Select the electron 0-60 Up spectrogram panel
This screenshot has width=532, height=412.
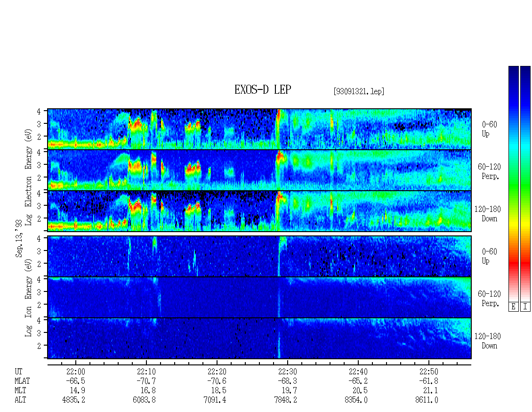[259, 129]
